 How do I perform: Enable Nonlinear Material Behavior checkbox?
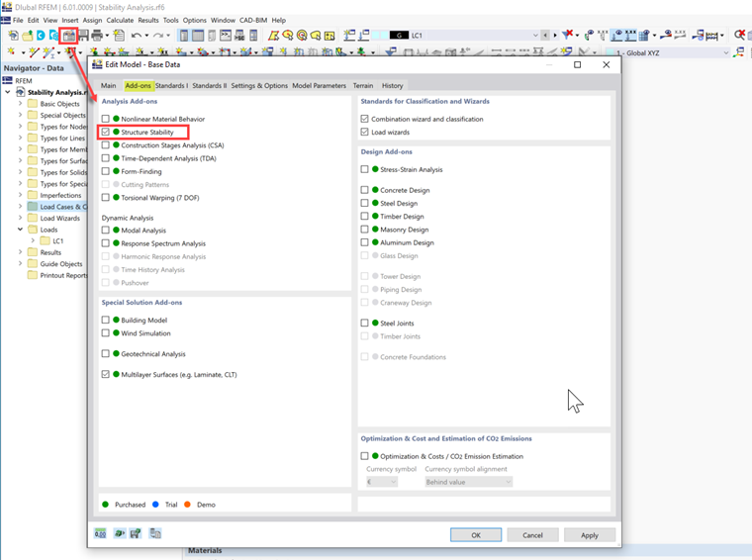[106, 119]
